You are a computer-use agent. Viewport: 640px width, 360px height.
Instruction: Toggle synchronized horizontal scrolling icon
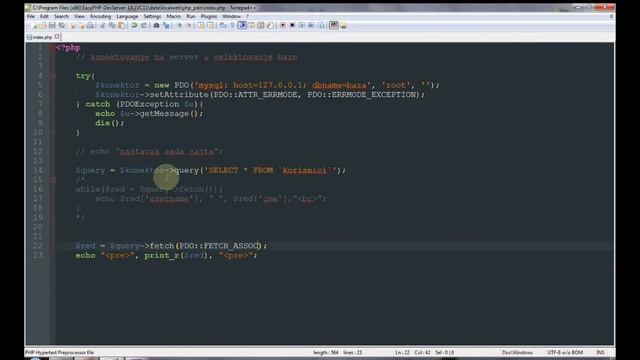[x=210, y=25]
